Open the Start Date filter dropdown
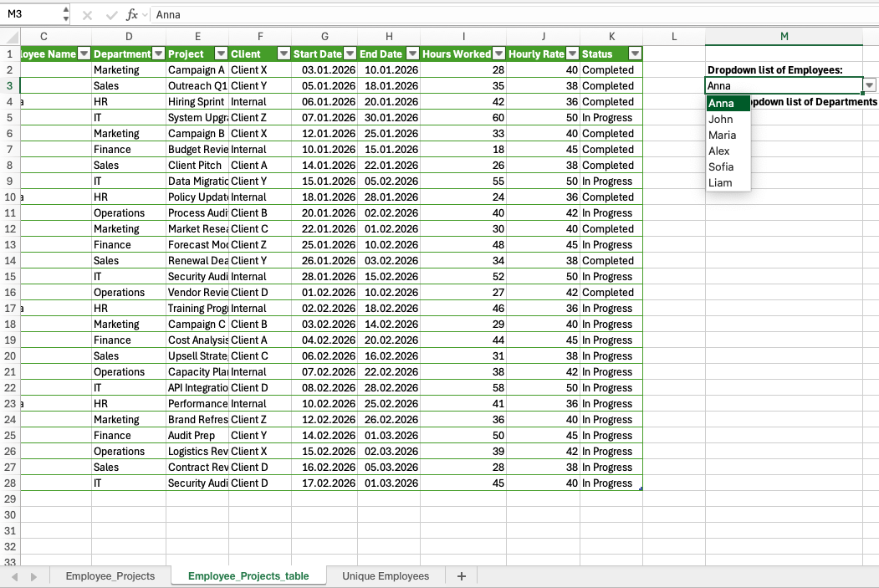The height and width of the screenshot is (588, 879). coord(350,54)
